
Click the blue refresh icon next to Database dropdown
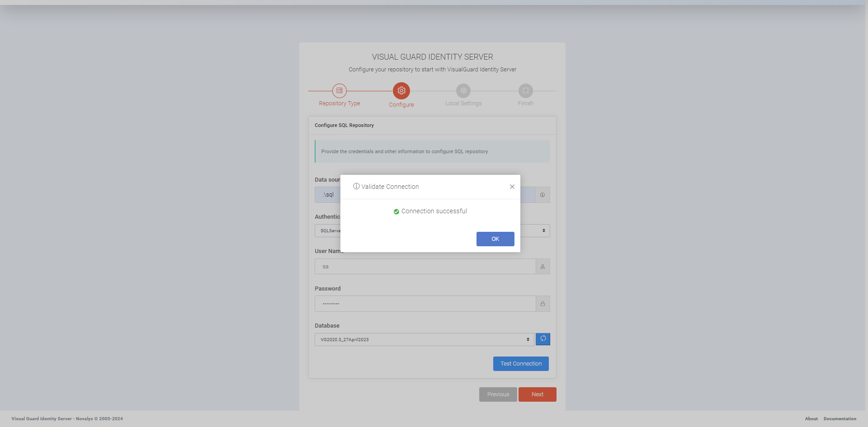coord(542,339)
